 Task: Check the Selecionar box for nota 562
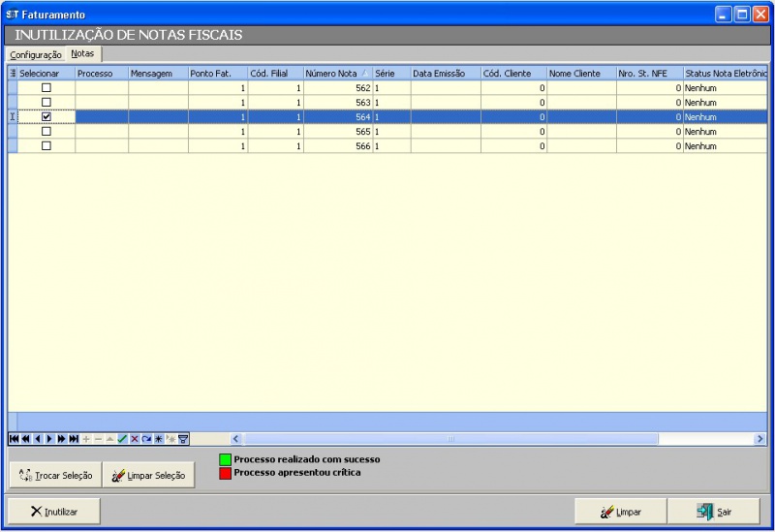(46, 88)
